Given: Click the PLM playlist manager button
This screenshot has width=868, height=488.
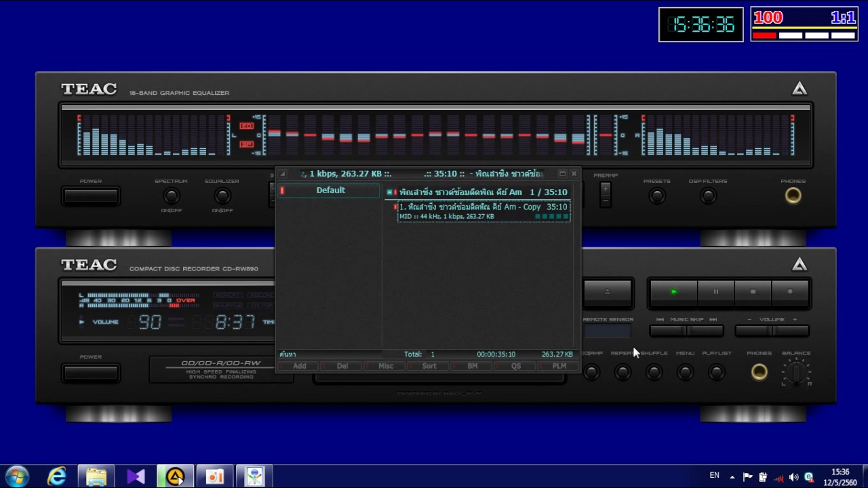Looking at the screenshot, I should 559,366.
